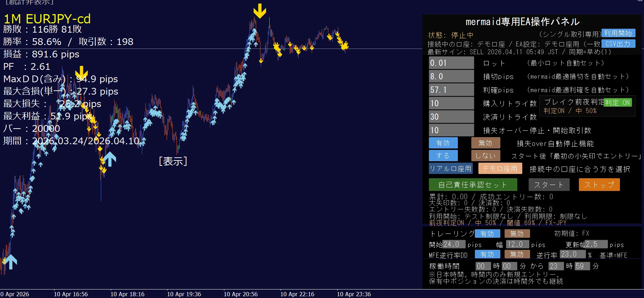This screenshot has width=644, height=298.
Task: Select する for first small-arrow entry
Action: point(443,156)
